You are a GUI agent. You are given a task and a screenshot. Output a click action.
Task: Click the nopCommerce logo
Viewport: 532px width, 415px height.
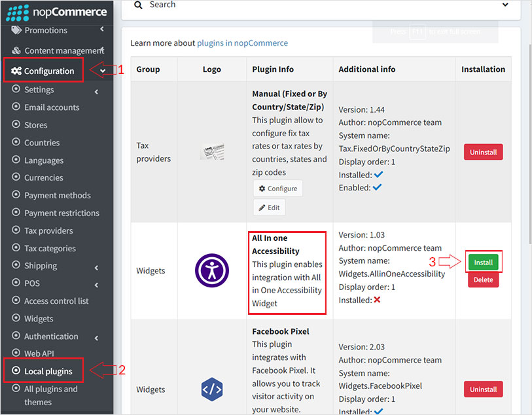tap(56, 12)
